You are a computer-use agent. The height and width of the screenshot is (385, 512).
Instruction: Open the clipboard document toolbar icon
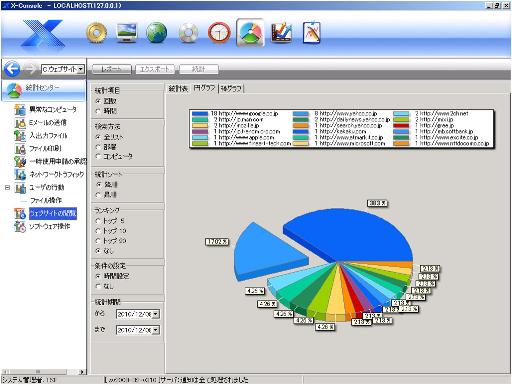[x=312, y=32]
